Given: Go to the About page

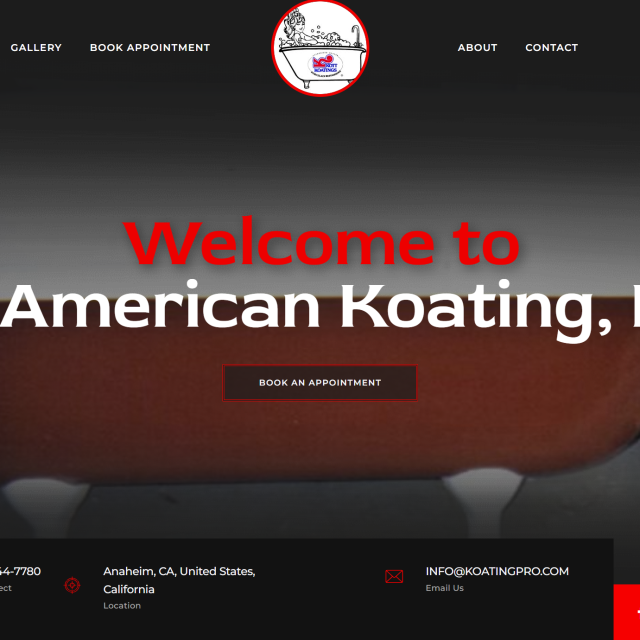Looking at the screenshot, I should coord(477,48).
